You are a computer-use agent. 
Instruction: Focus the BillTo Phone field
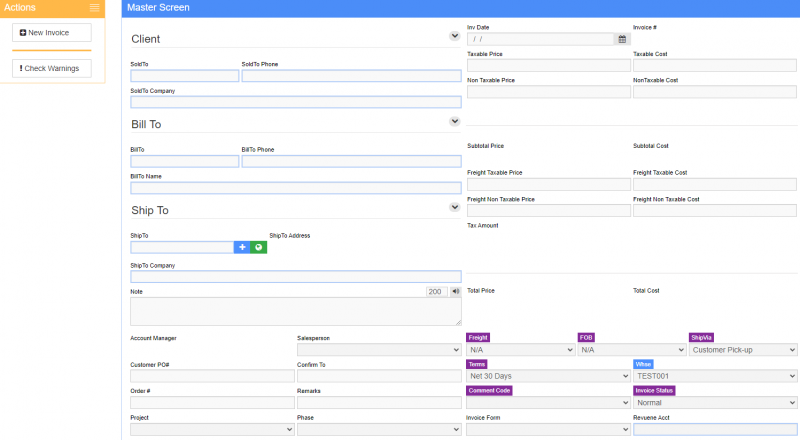pos(352,161)
